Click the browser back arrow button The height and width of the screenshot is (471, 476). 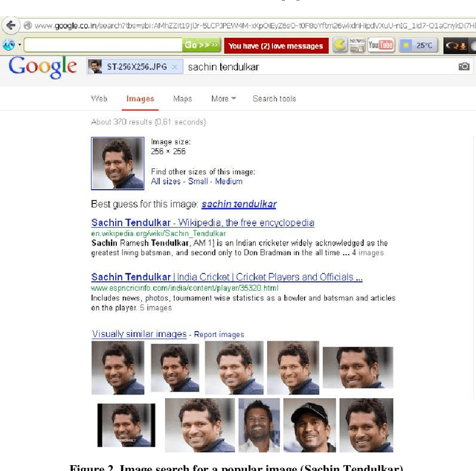(x=10, y=25)
